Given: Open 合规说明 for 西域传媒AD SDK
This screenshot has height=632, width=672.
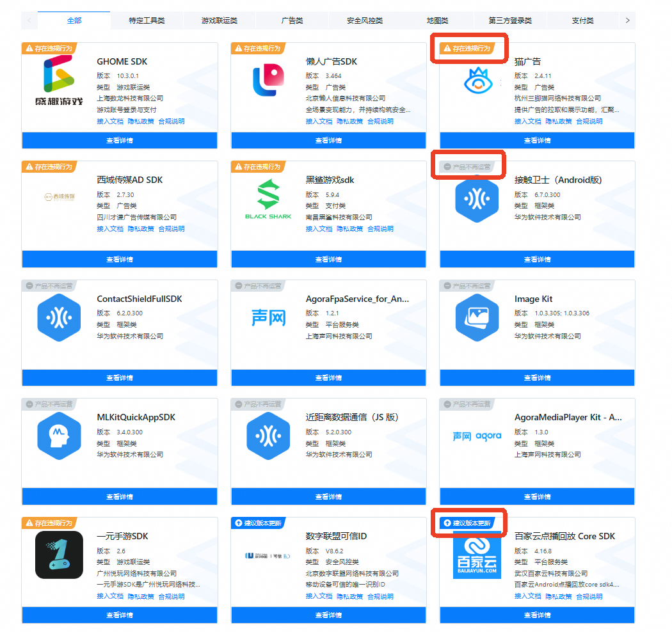Looking at the screenshot, I should click(172, 229).
